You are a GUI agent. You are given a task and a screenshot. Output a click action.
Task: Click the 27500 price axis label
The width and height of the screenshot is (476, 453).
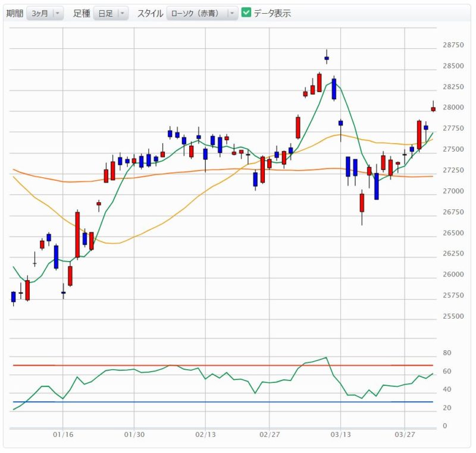[453, 149]
